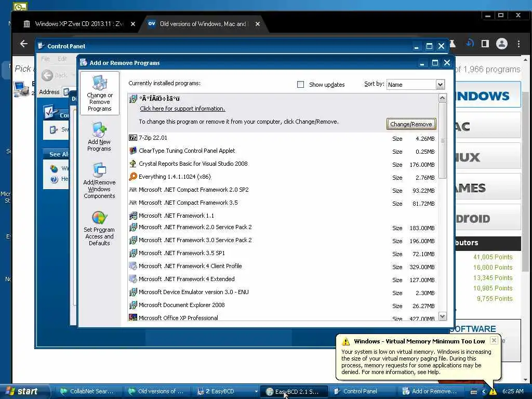Select Change or Remove Programs sidebar icon
Image resolution: width=532 pixels, height=399 pixels.
(99, 93)
